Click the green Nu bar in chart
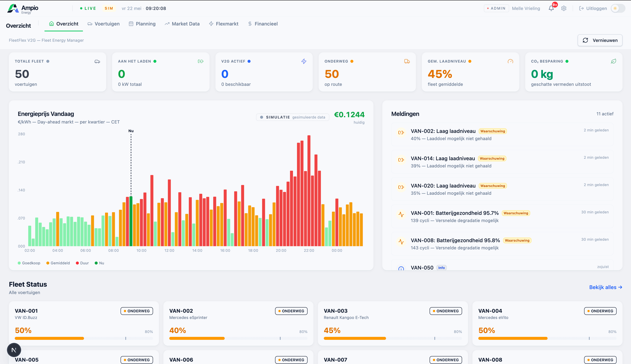The width and height of the screenshot is (631, 364). (131, 221)
